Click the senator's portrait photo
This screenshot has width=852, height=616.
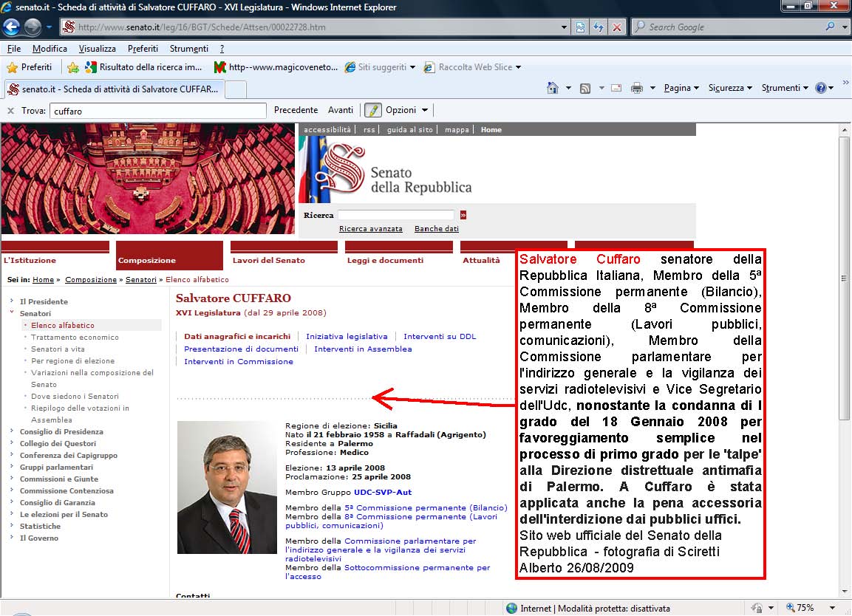(x=227, y=487)
